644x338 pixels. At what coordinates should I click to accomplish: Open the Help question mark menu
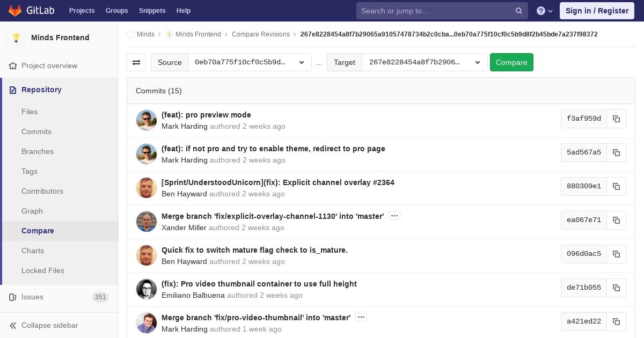click(x=545, y=11)
